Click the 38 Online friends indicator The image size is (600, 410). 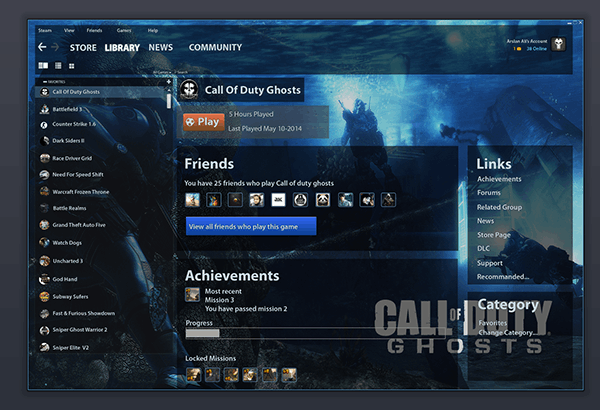click(536, 49)
